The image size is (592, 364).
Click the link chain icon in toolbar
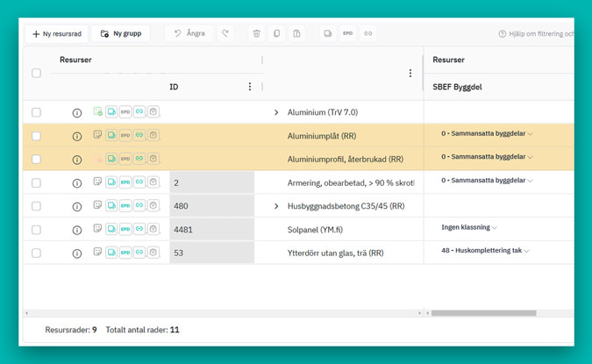(367, 34)
